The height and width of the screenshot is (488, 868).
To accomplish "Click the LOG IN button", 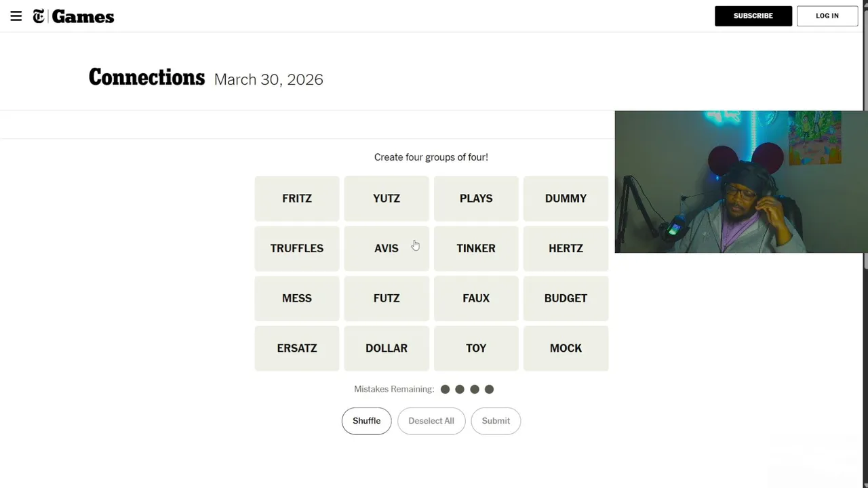I will pos(827,16).
